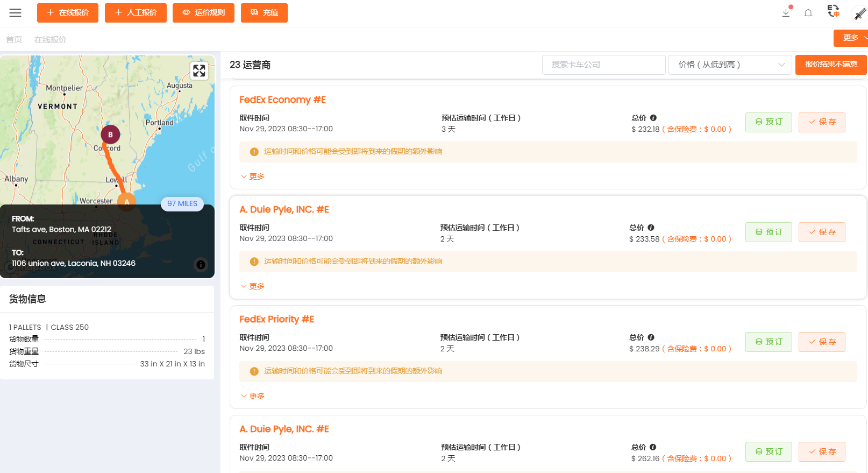
Task: Expand more details for FedEx Economy
Action: click(x=253, y=177)
